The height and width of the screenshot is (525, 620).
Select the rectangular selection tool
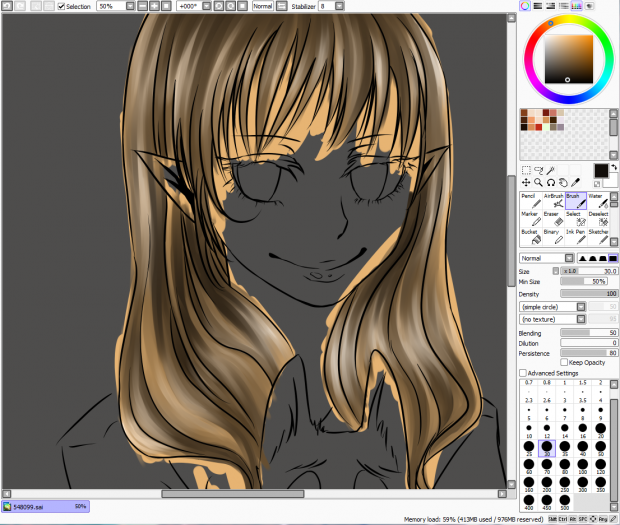(x=527, y=170)
